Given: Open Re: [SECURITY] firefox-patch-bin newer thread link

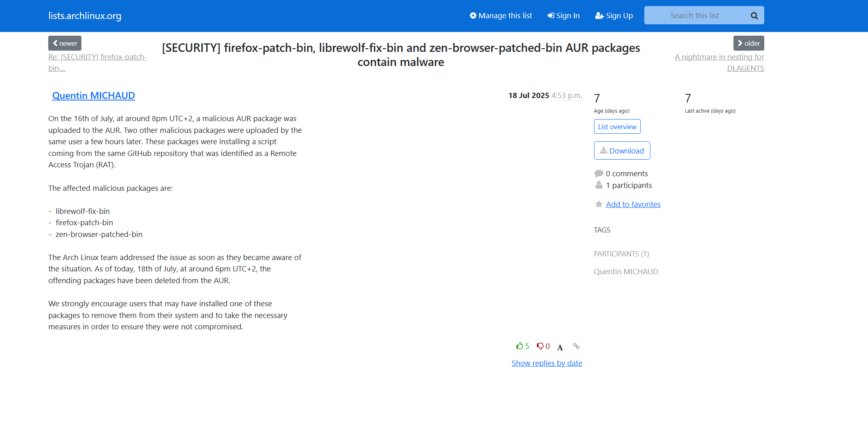Looking at the screenshot, I should [x=98, y=62].
